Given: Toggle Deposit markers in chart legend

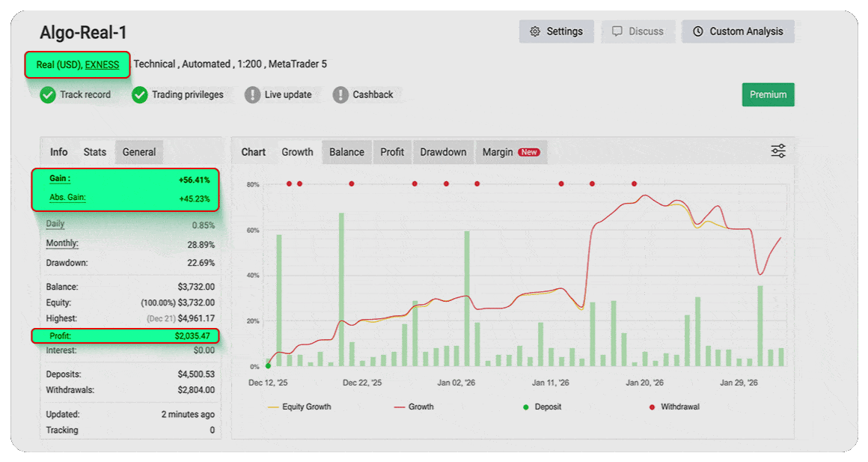Looking at the screenshot, I should click(x=545, y=407).
